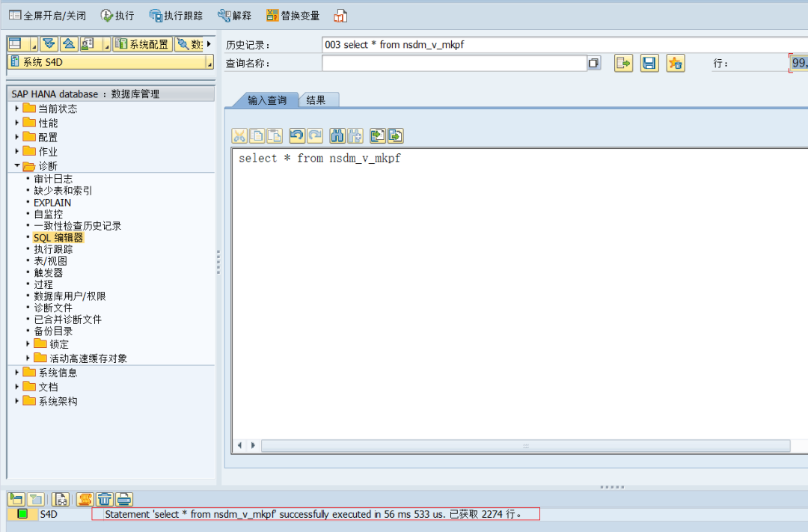
Task: Expand the 系统架构 folder
Action: 17,401
